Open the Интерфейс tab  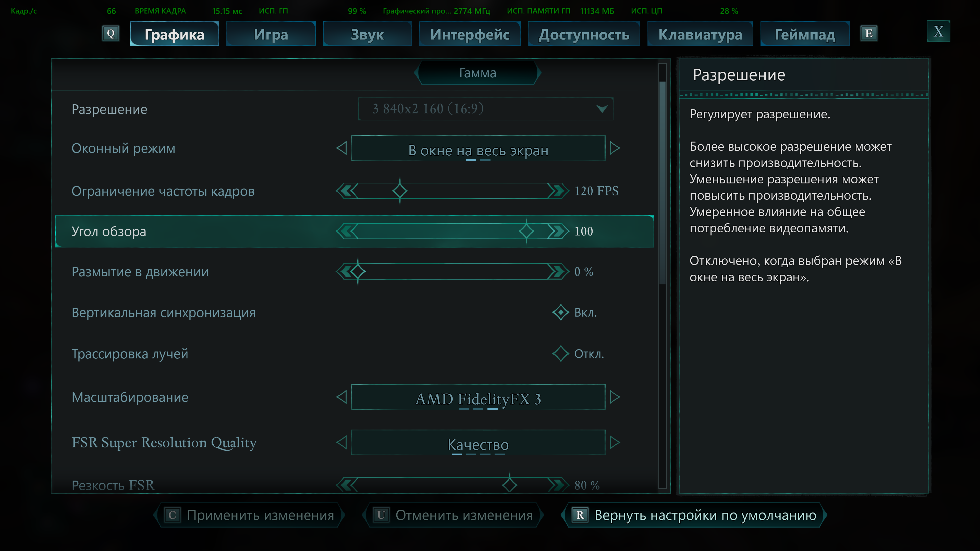pos(470,34)
